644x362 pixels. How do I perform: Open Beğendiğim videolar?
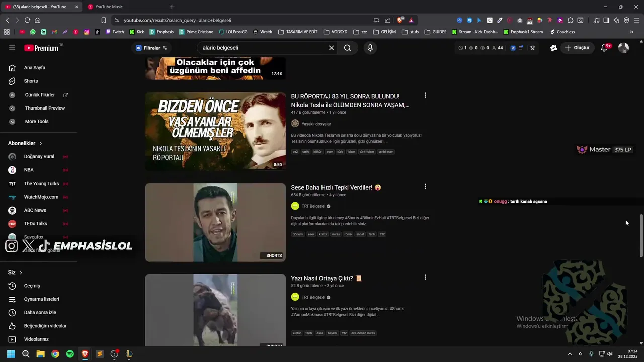click(x=45, y=326)
